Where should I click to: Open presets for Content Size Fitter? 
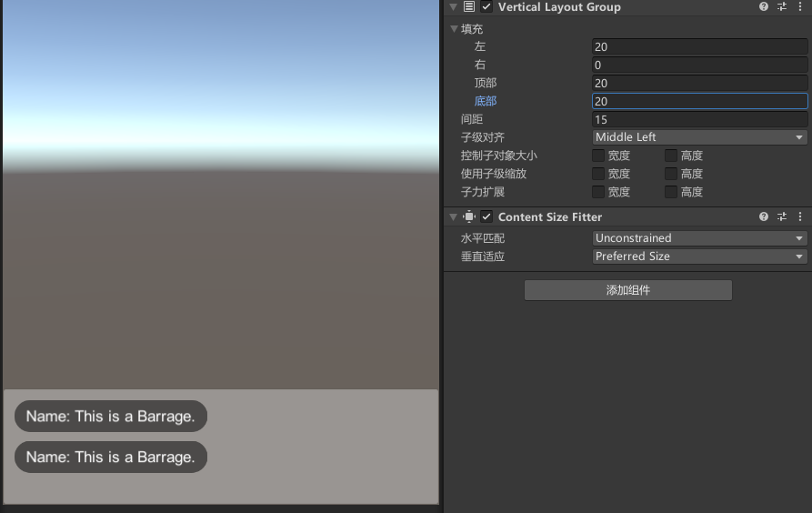point(782,216)
